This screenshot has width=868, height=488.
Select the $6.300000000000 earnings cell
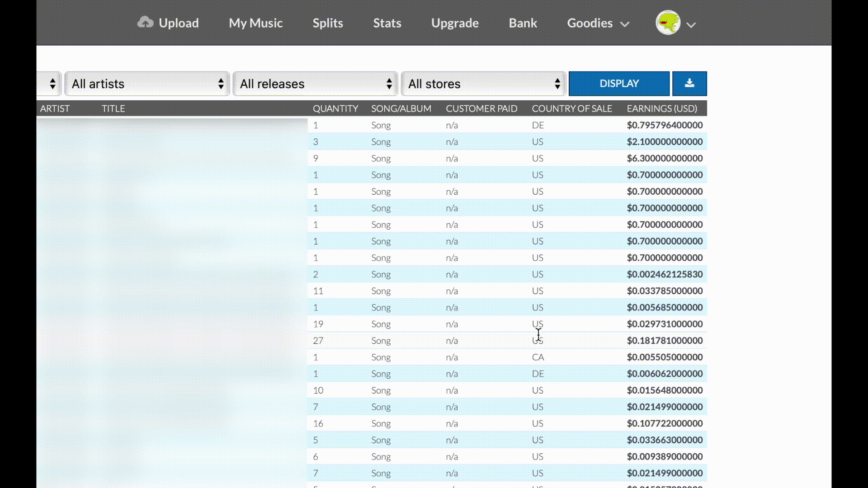pyautogui.click(x=664, y=158)
